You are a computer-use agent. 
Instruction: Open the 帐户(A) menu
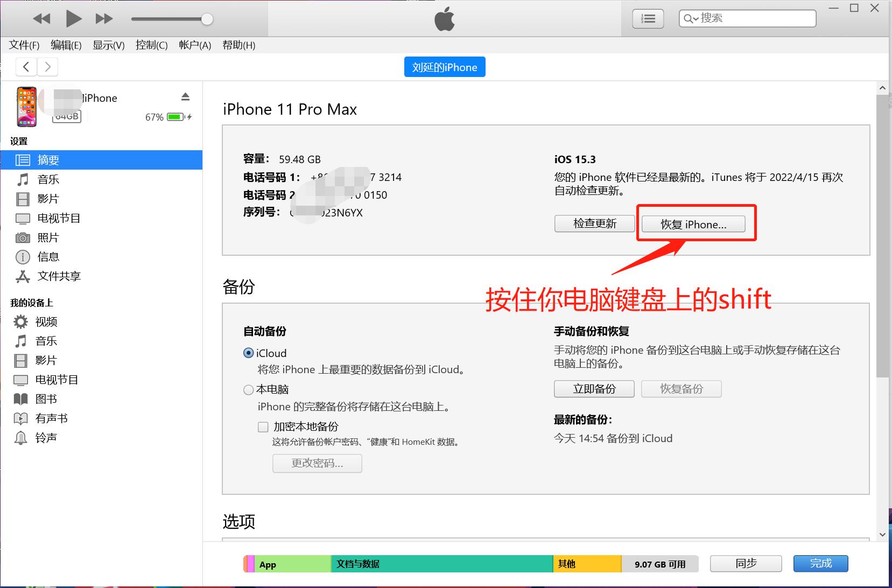click(195, 45)
